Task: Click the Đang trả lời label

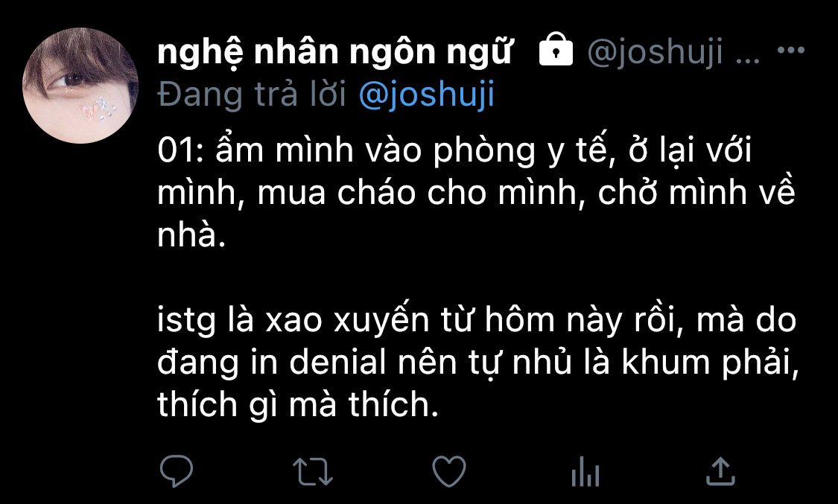Action: coord(253,95)
